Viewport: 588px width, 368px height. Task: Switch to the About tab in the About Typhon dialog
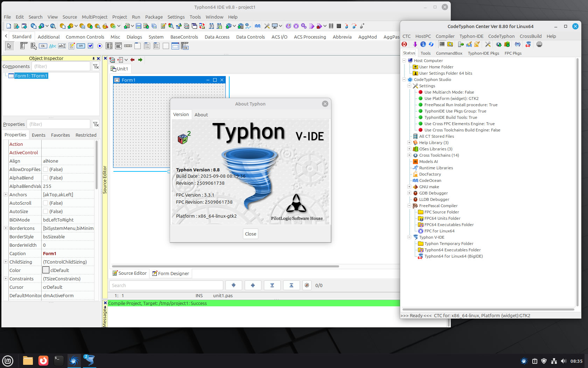pos(201,115)
